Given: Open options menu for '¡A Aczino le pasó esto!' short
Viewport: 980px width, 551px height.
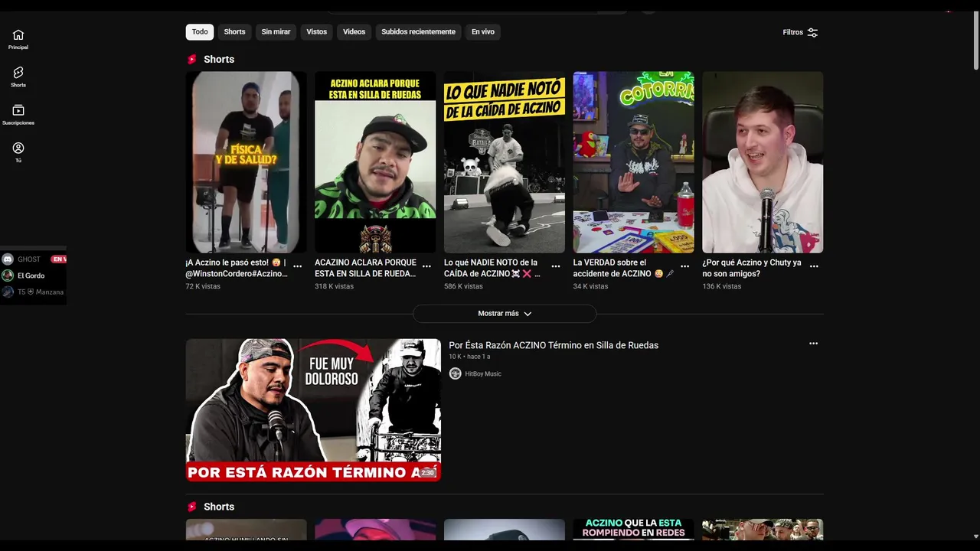Looking at the screenshot, I should pos(298,266).
